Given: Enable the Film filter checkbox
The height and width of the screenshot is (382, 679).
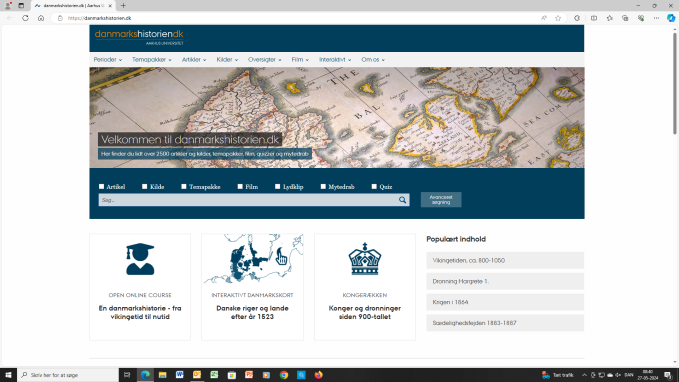Looking at the screenshot, I should (240, 187).
